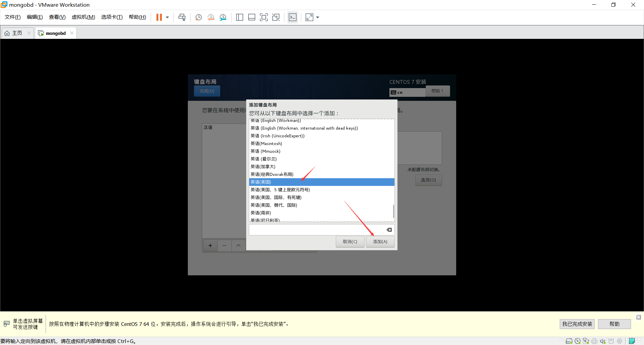This screenshot has width=644, height=345.
Task: Click the 选项(O) button
Action: (428, 180)
